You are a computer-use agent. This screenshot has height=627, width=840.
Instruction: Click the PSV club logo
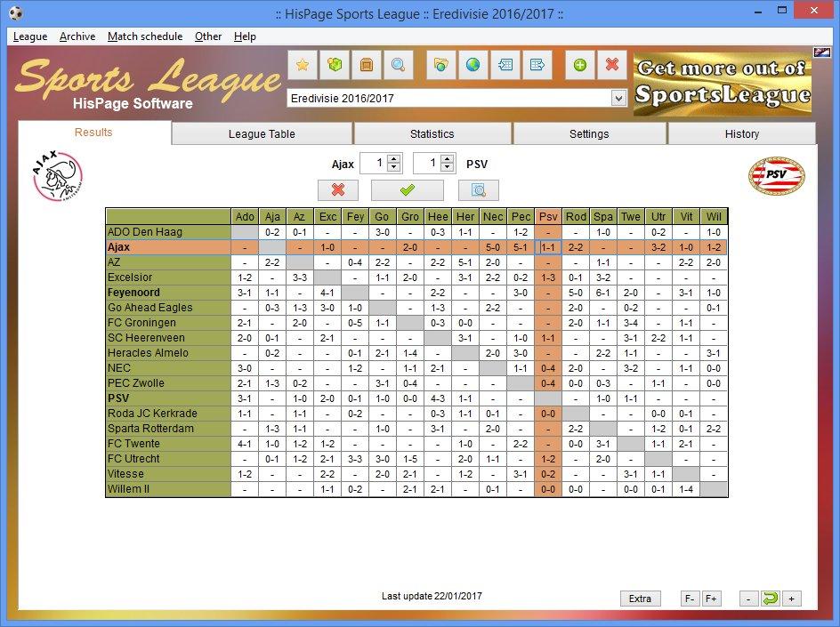point(777,176)
